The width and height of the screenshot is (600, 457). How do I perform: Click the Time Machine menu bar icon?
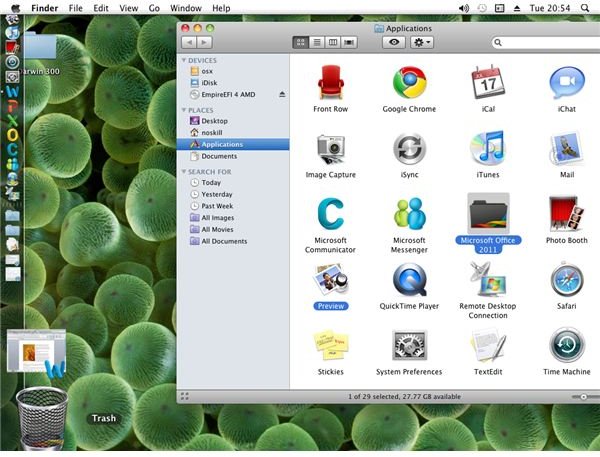(482, 8)
